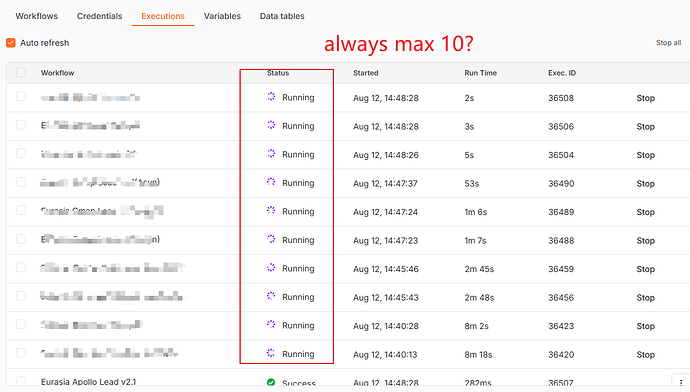Select checkbox for execution 36488
690x392 pixels.
click(x=21, y=238)
